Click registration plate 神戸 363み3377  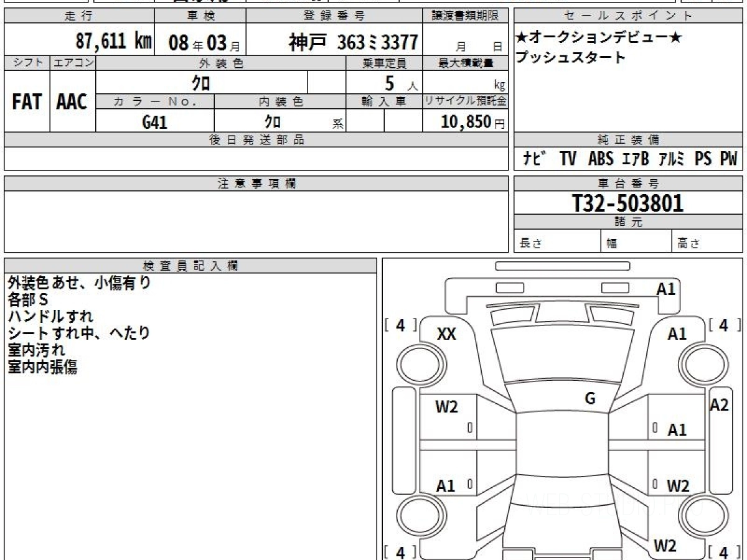(x=353, y=42)
